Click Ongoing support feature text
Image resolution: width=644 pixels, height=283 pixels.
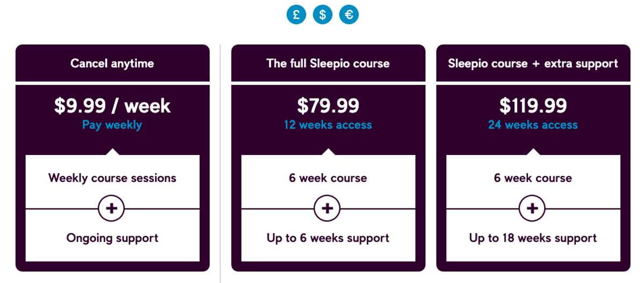(x=112, y=238)
